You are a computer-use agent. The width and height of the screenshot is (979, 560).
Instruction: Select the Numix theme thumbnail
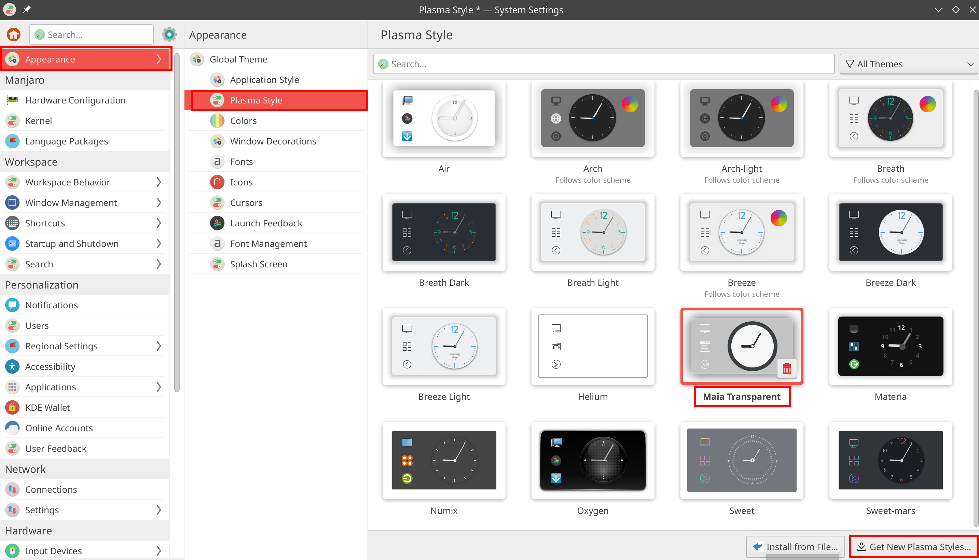(x=444, y=460)
